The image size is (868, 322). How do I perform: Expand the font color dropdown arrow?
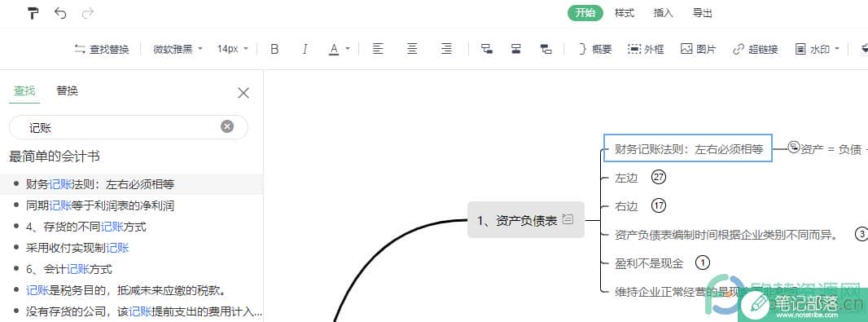pos(348,49)
